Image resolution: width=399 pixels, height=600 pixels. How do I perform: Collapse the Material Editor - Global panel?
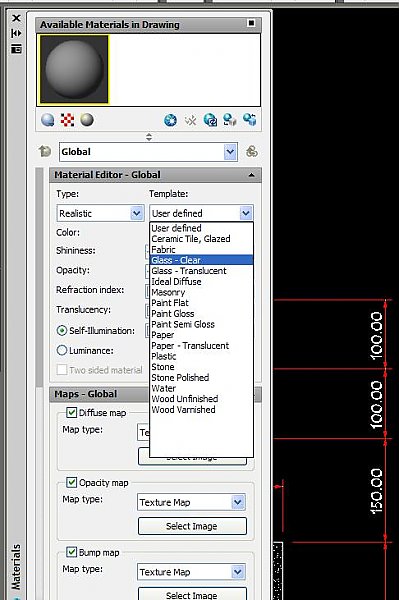point(251,175)
